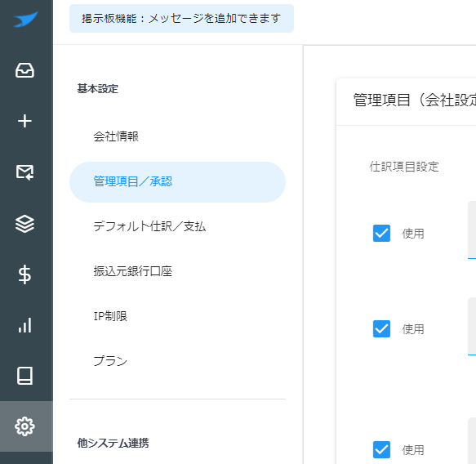Open the bar chart reports icon
The height and width of the screenshot is (464, 476).
(24, 325)
